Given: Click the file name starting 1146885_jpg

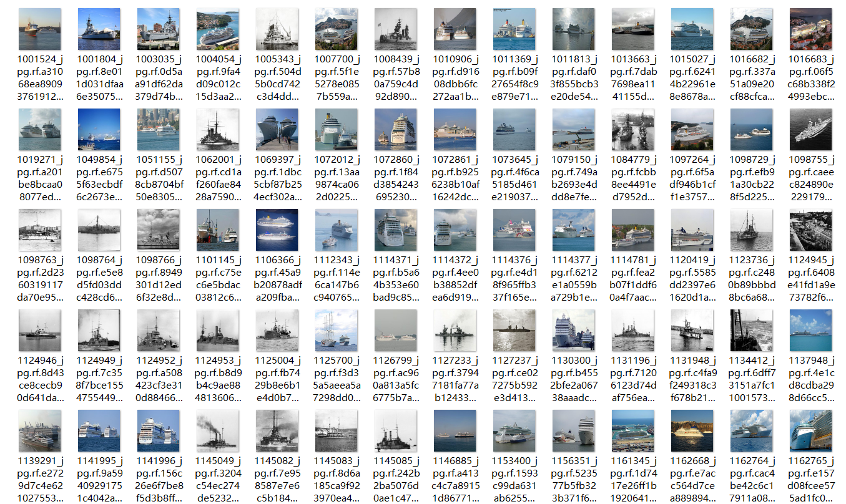Looking at the screenshot, I should click(455, 480).
